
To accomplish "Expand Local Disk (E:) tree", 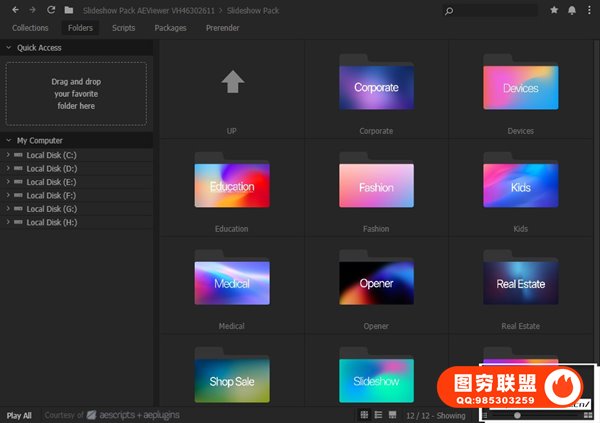I will click(8, 182).
